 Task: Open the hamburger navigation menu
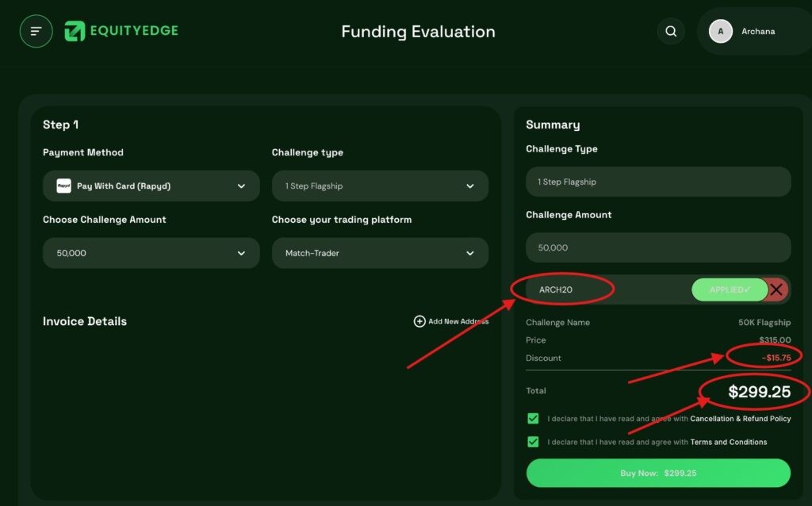click(36, 31)
